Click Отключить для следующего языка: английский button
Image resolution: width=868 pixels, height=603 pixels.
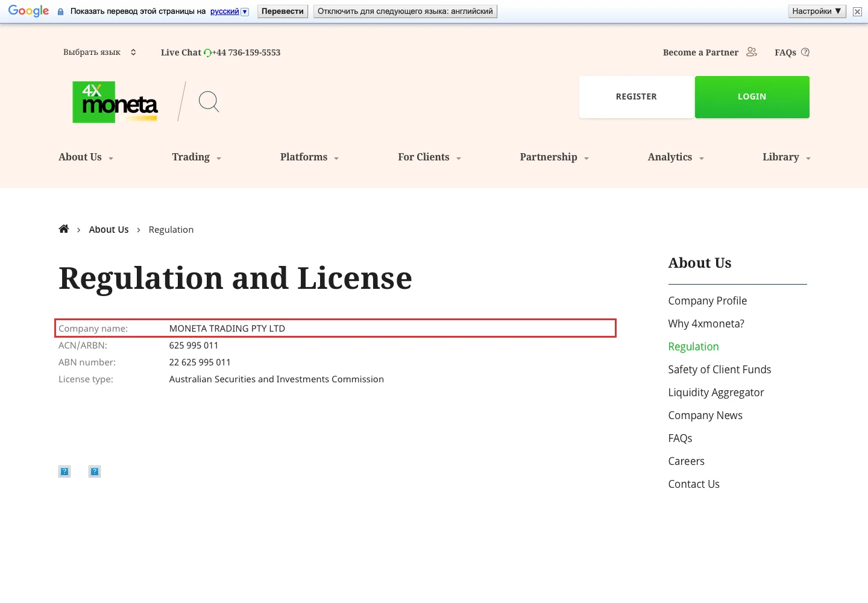coord(405,11)
